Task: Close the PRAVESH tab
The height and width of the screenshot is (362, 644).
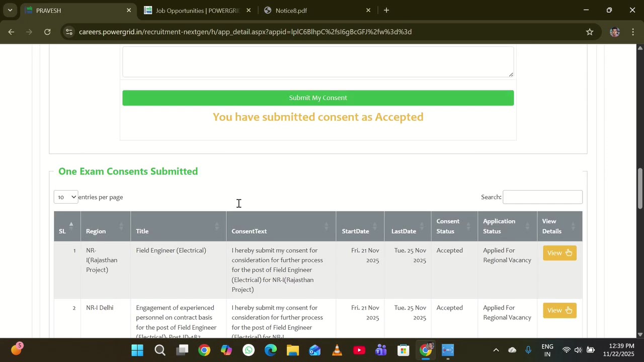Action: tap(129, 10)
